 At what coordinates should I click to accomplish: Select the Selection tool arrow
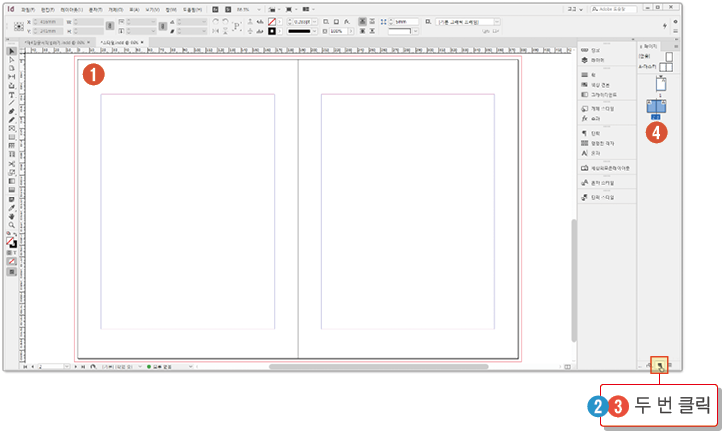(12, 51)
